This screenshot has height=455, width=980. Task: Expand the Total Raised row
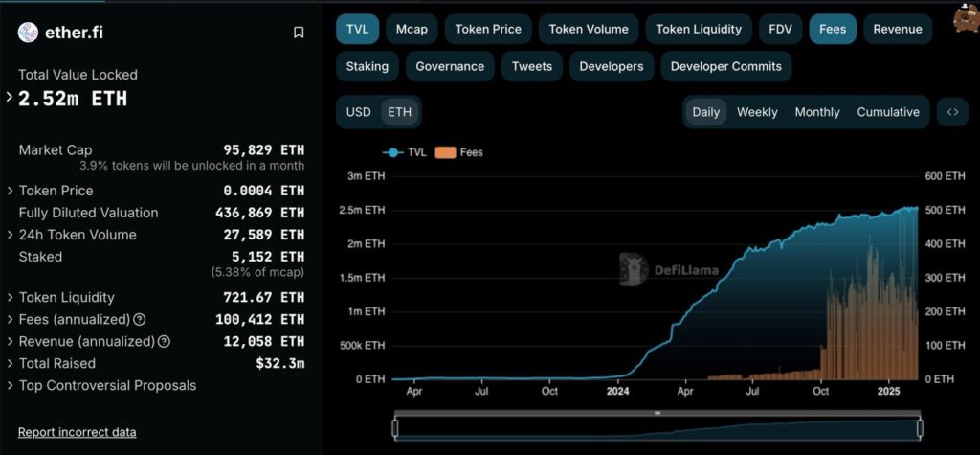pyautogui.click(x=10, y=364)
